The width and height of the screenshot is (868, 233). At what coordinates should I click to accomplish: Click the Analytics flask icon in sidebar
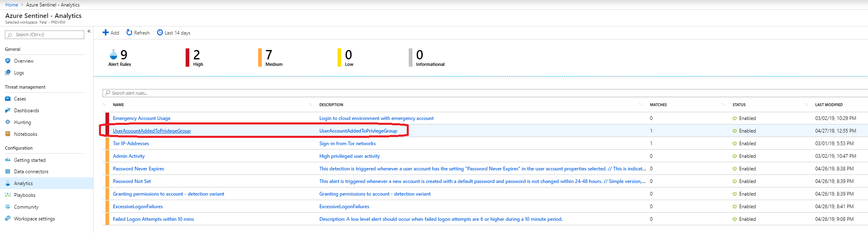[8, 183]
